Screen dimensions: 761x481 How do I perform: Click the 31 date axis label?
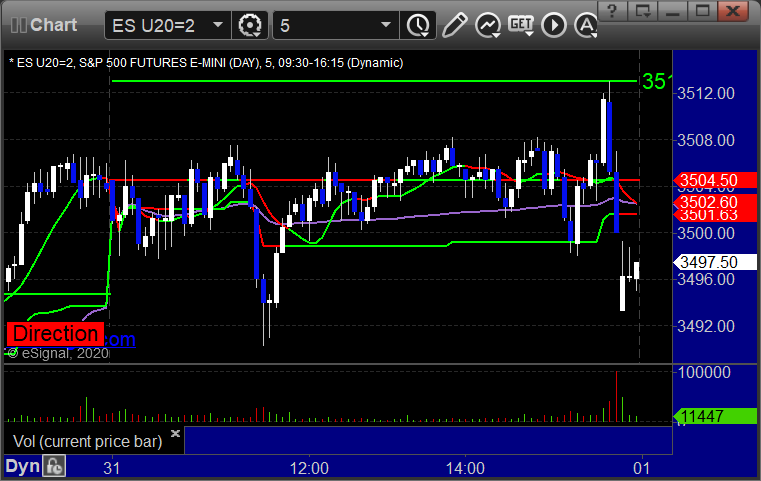click(x=112, y=468)
